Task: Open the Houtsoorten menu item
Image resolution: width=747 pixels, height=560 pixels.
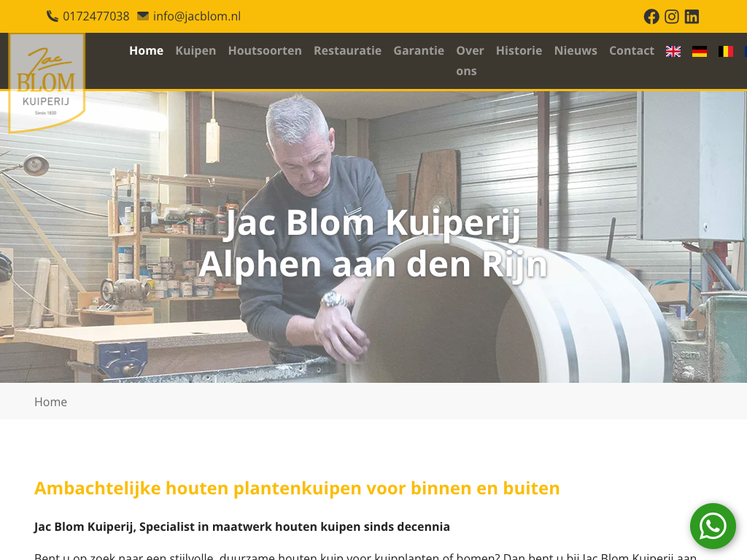Action: (x=265, y=50)
